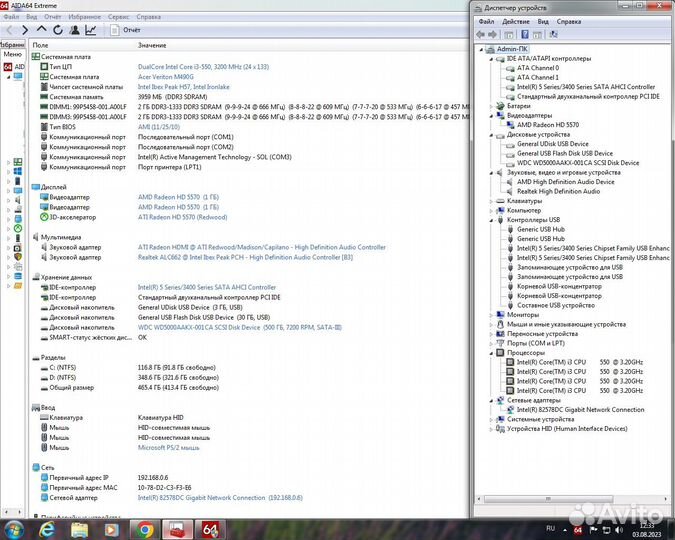
Task: Select AMD Radeon HD 5570 in Device Manager
Action: pyautogui.click(x=548, y=125)
